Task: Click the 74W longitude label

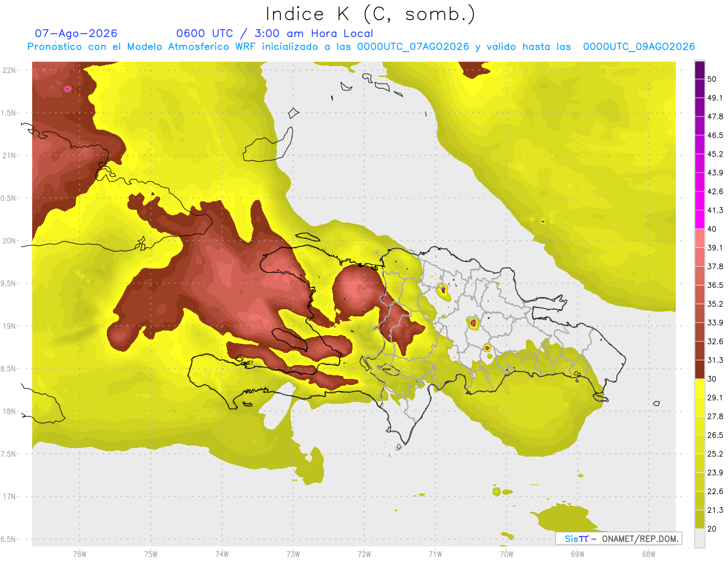Action: 222,554
